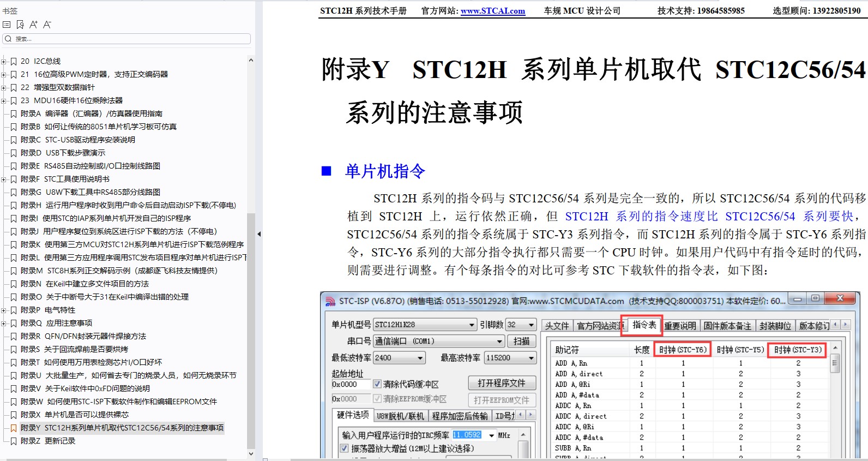868x461 pixels.
Task: Toggle the 清除代码缓冲区 checkbox
Action: pyautogui.click(x=377, y=384)
